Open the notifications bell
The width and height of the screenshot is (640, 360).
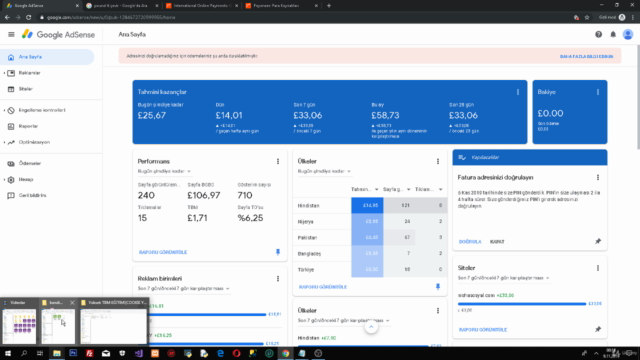point(613,35)
